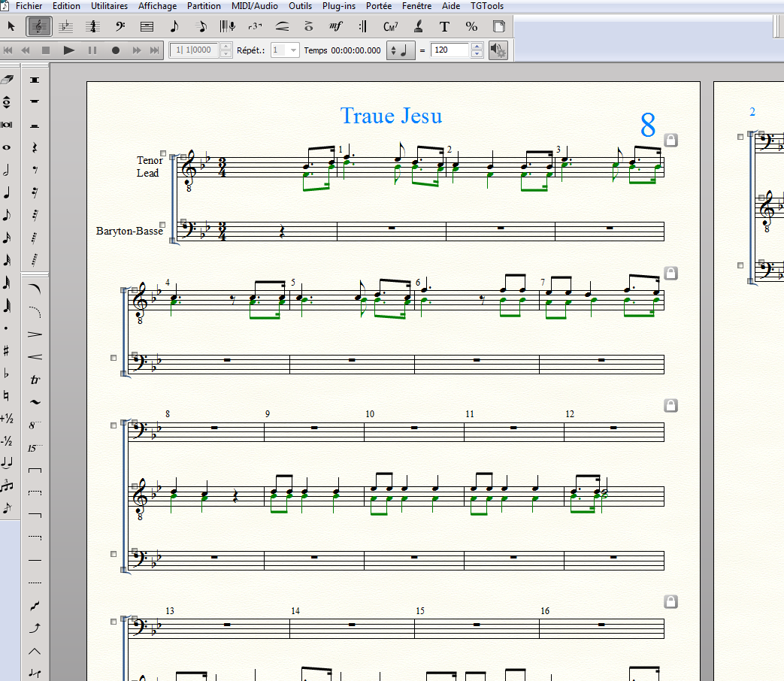
Task: Open the Plug-ins menu
Action: coord(340,6)
